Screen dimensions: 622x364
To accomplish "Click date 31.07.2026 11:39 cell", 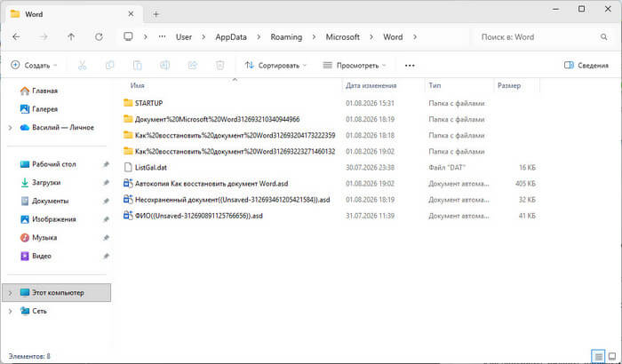I will pyautogui.click(x=370, y=216).
